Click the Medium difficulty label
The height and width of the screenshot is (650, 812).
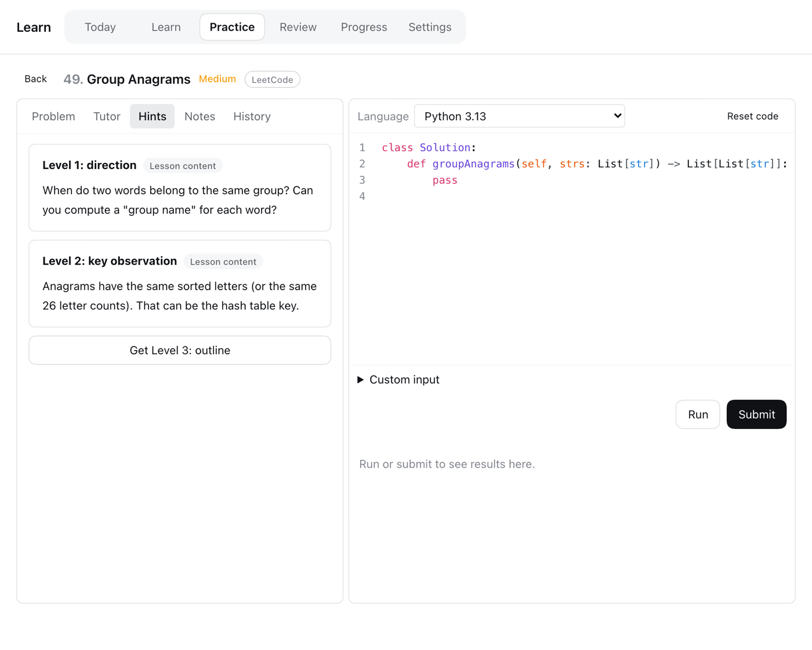click(x=217, y=79)
